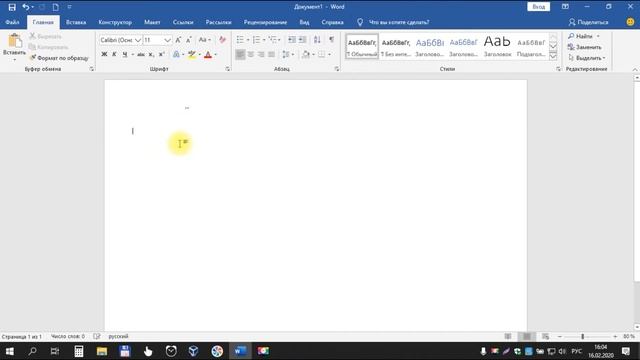
Task: Click the Вход sign-in button
Action: coord(538,7)
